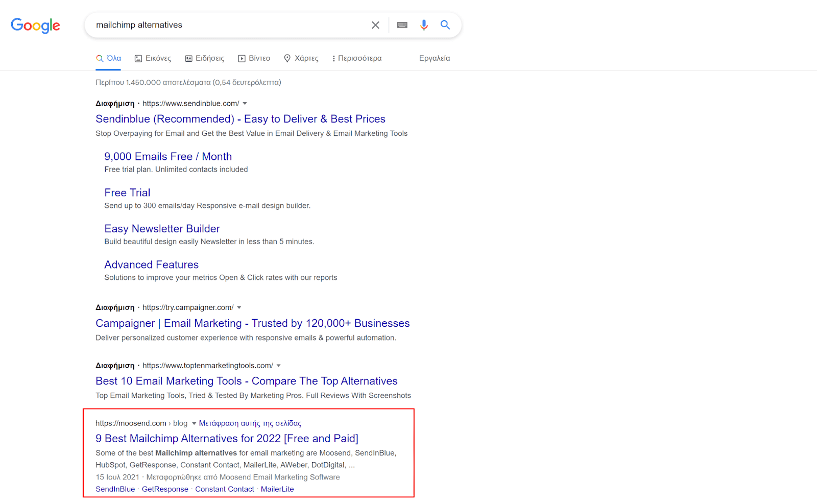Expand the sendinblue.com ad dropdown arrow
This screenshot has height=504, width=817.
245,104
